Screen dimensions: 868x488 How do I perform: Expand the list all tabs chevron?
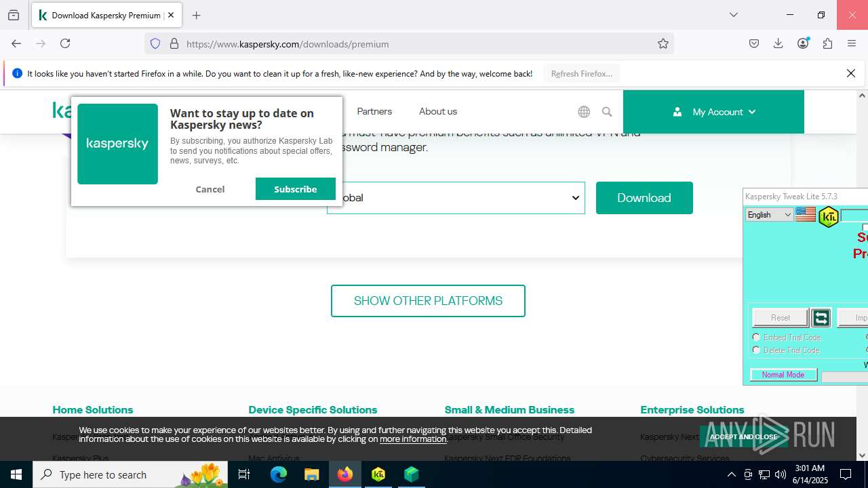733,15
